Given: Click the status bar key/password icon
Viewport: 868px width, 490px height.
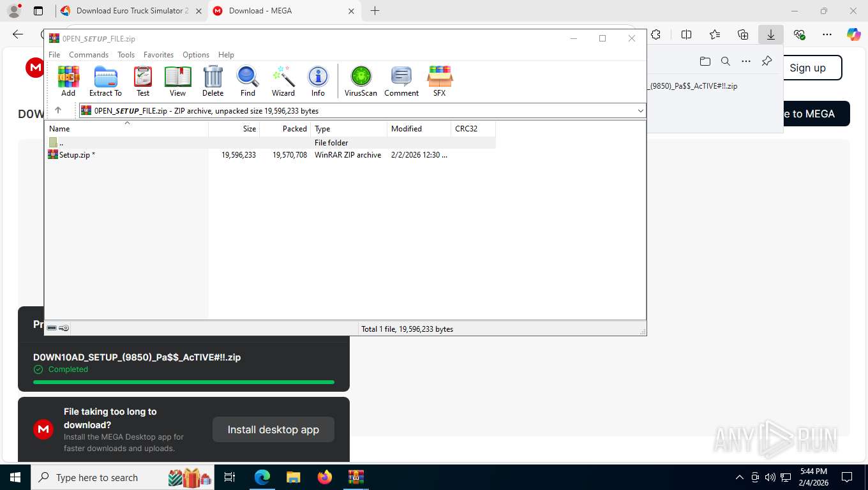Looking at the screenshot, I should point(64,329).
